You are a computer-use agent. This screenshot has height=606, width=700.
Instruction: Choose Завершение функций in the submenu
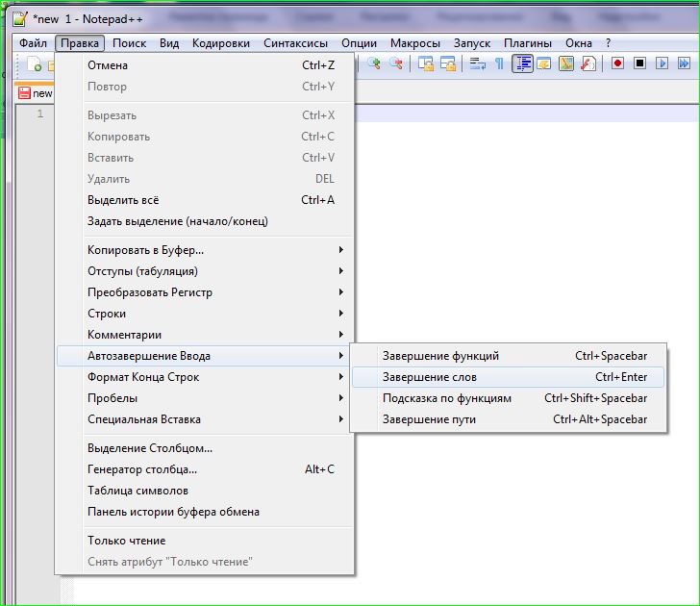tap(508, 356)
